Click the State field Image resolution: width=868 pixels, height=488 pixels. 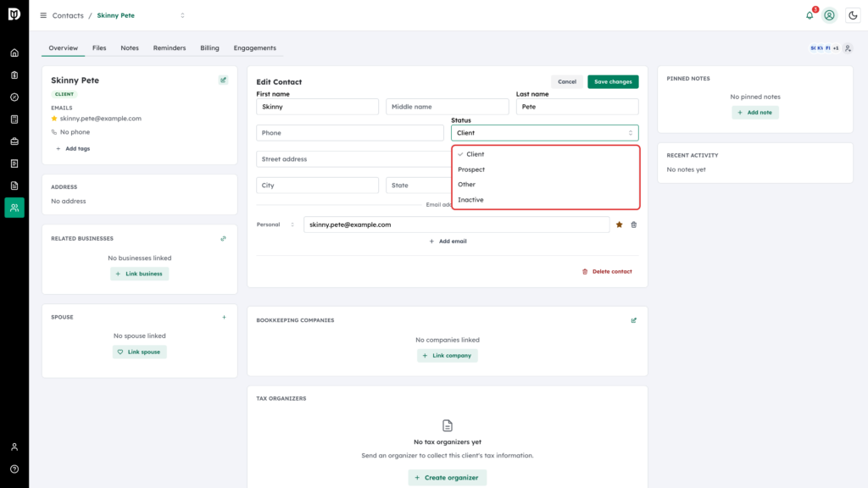419,186
